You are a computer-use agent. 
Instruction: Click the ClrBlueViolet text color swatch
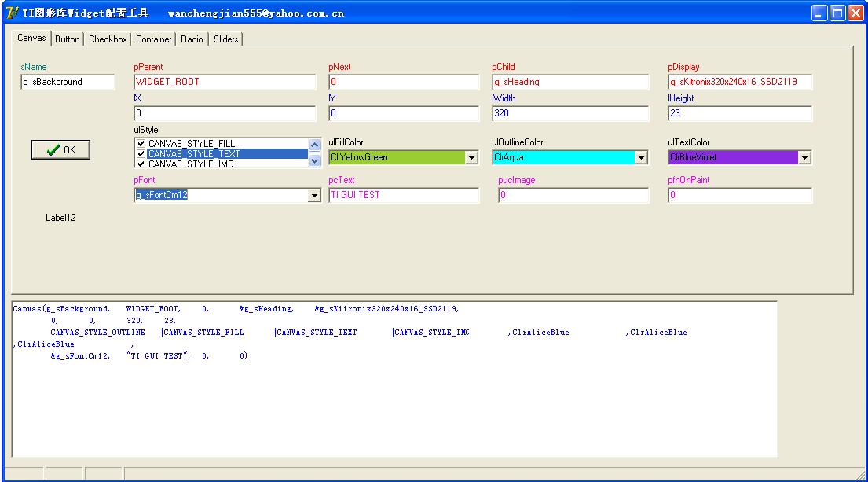pos(733,157)
